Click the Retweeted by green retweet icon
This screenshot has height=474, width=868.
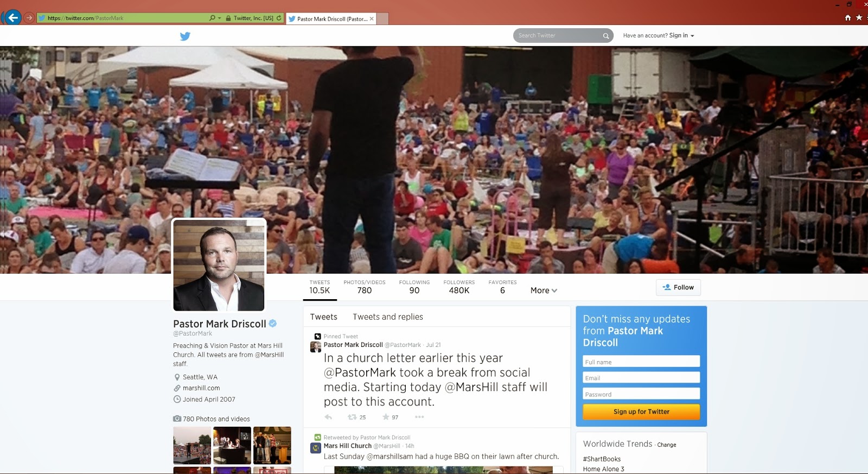[x=318, y=437]
